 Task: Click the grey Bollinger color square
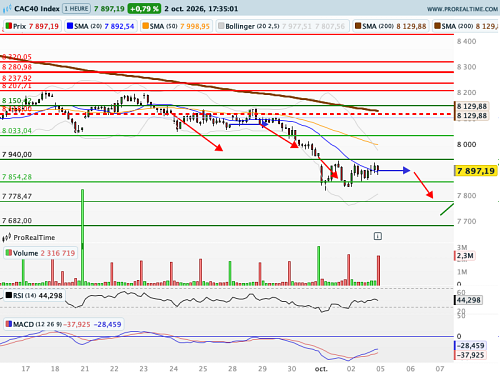click(221, 26)
